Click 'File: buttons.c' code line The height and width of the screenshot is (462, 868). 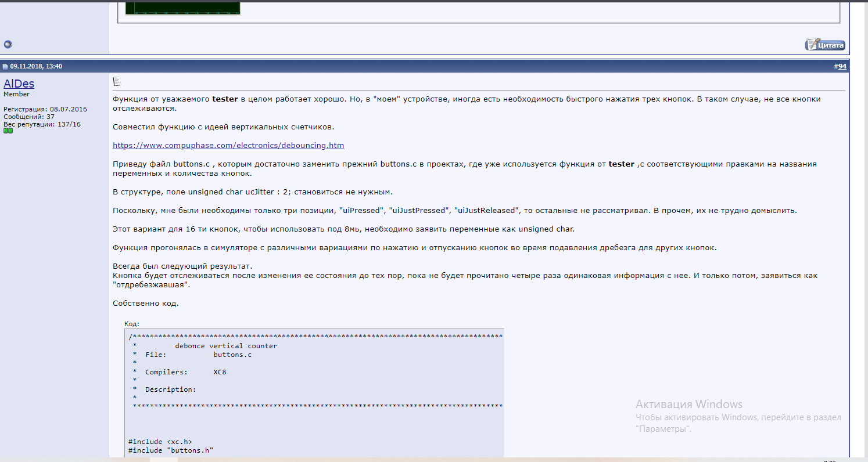(x=198, y=355)
